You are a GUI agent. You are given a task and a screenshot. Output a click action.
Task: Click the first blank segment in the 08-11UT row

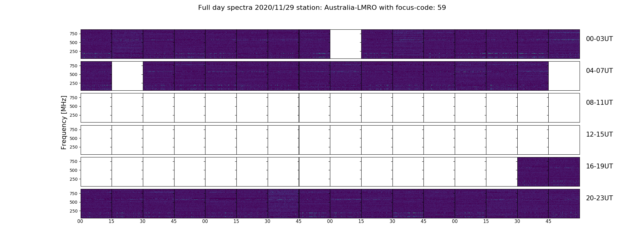click(x=96, y=108)
